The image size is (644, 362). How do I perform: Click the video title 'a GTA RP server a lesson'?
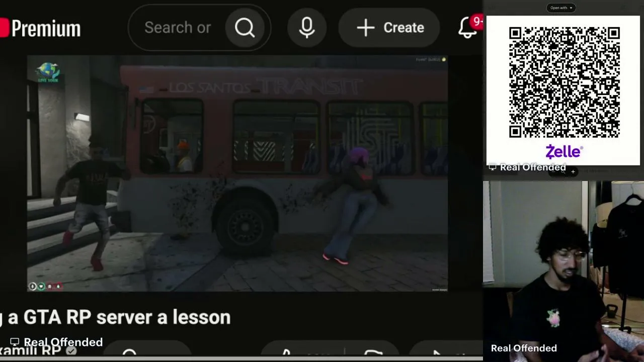click(x=119, y=317)
